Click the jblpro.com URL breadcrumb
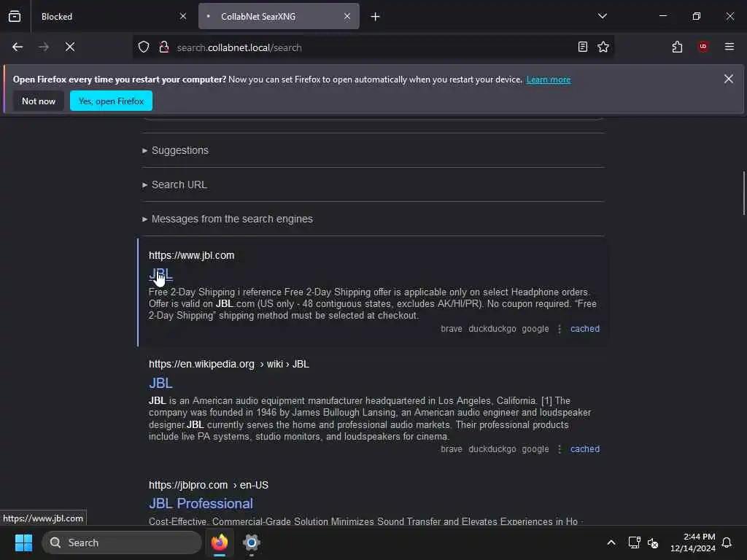 [208, 485]
